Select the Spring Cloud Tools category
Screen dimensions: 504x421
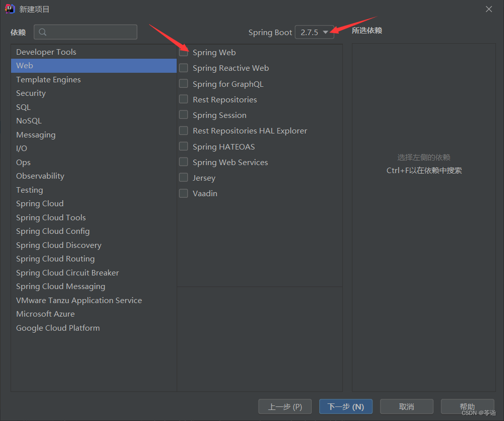point(94,218)
